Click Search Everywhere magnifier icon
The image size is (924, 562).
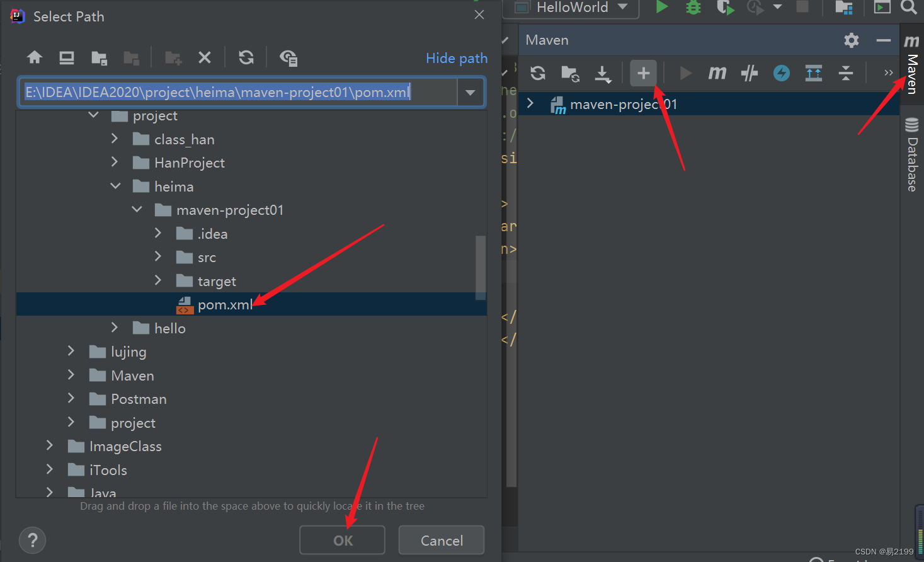point(909,7)
